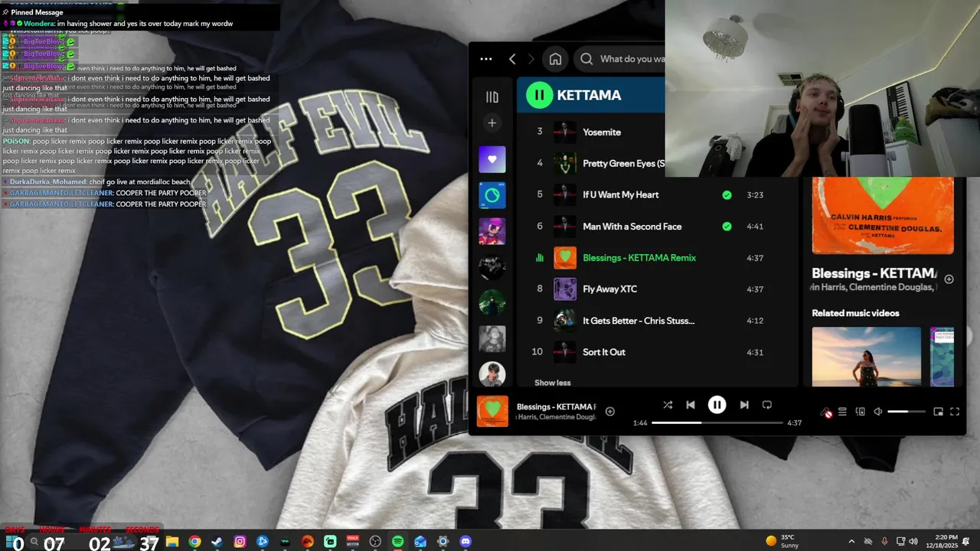The width and height of the screenshot is (980, 551).
Task: Open Steam from taskbar
Action: point(217,542)
